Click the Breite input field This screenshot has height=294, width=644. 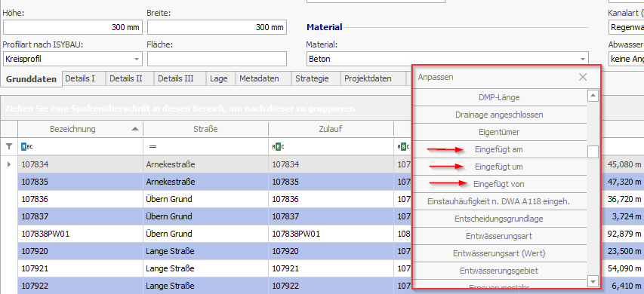click(x=217, y=27)
